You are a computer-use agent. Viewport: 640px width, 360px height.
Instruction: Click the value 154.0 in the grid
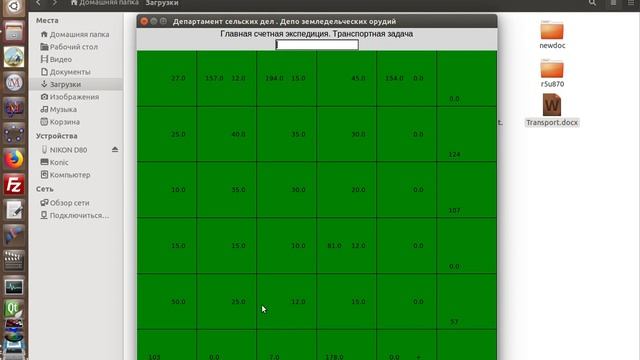click(394, 78)
